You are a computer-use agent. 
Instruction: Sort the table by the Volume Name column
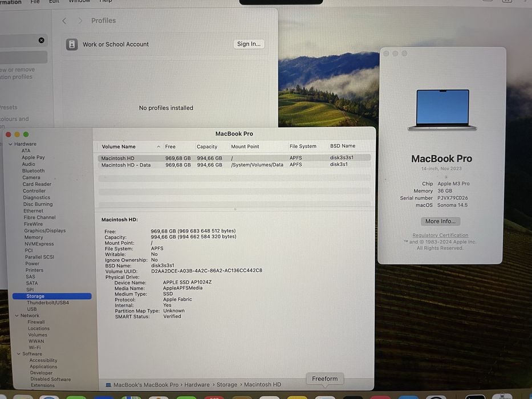click(x=119, y=146)
